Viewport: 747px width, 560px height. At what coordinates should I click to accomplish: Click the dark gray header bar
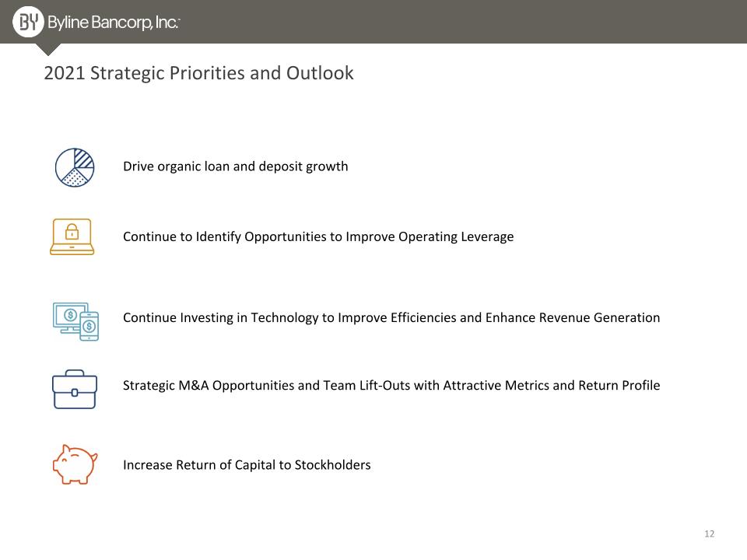373,22
